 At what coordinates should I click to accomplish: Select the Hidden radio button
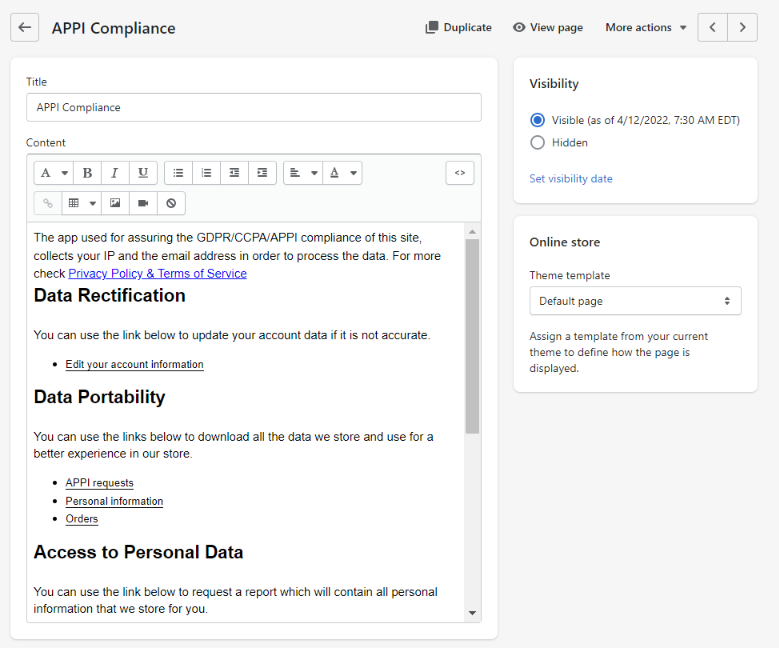coord(538,143)
